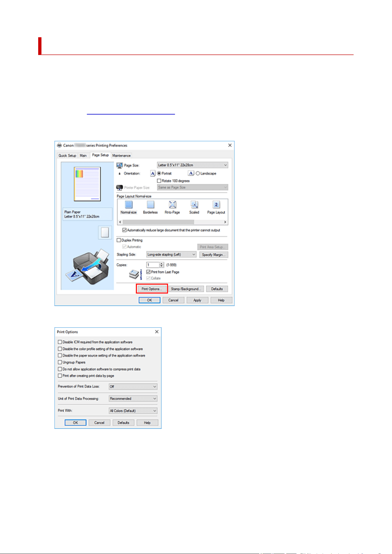Click the layout list left scroll arrow

click(120, 222)
